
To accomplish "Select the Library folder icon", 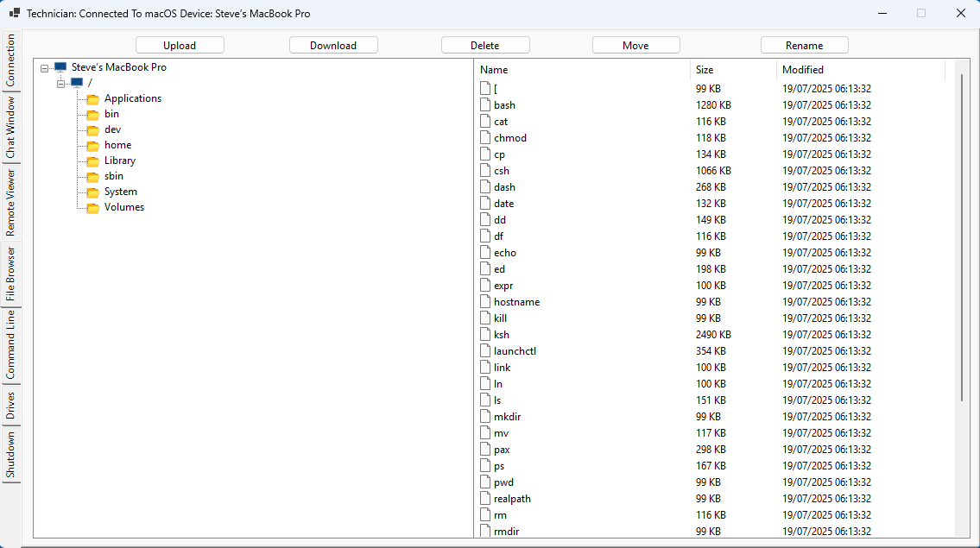I will click(93, 161).
